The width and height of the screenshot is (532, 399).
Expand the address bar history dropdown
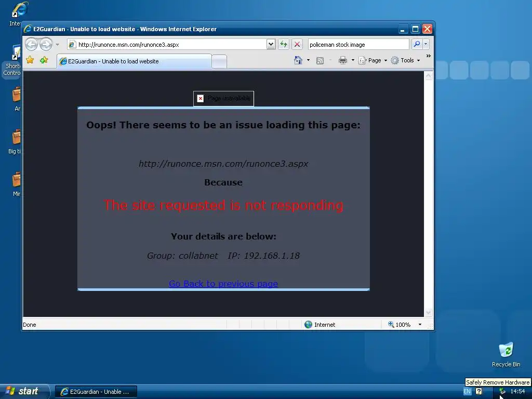271,45
